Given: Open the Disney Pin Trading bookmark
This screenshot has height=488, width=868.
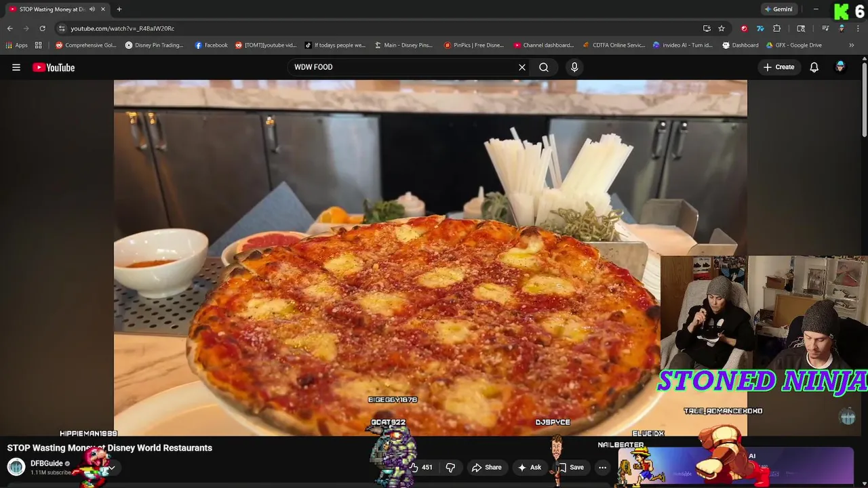Looking at the screenshot, I should [x=154, y=45].
